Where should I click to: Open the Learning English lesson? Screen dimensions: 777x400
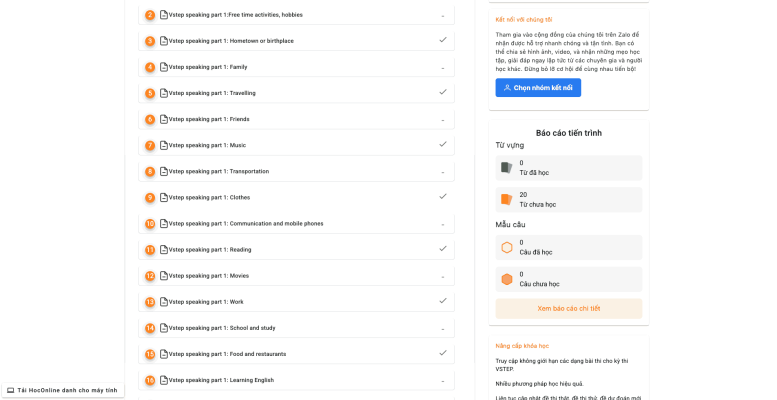click(296, 380)
